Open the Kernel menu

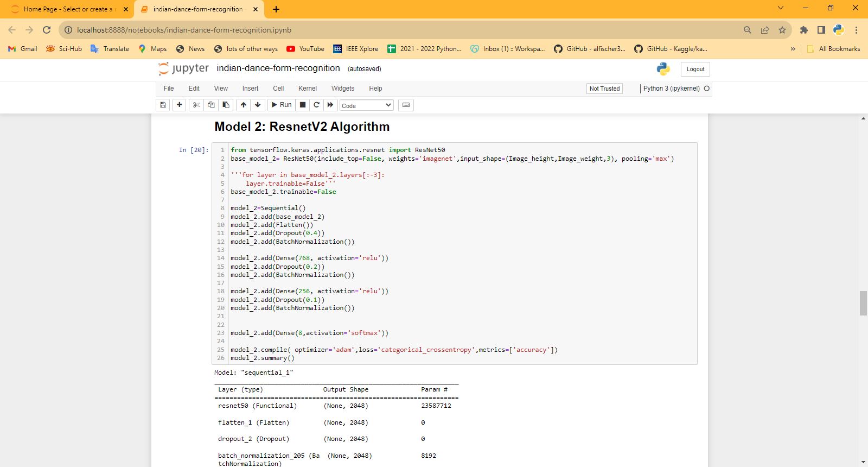(x=307, y=89)
